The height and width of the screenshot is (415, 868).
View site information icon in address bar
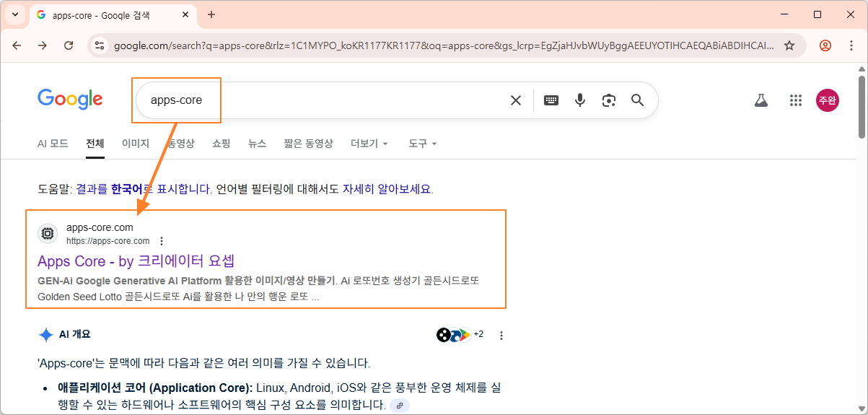pos(100,45)
